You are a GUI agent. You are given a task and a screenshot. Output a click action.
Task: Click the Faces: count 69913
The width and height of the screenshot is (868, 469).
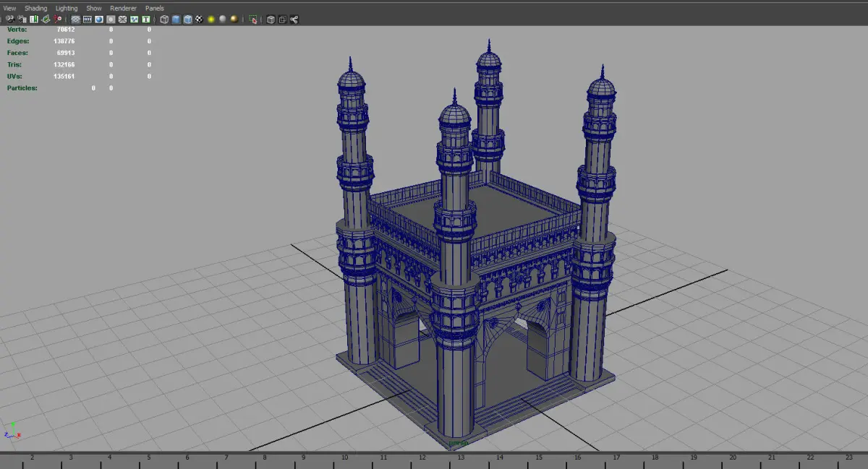coord(66,53)
